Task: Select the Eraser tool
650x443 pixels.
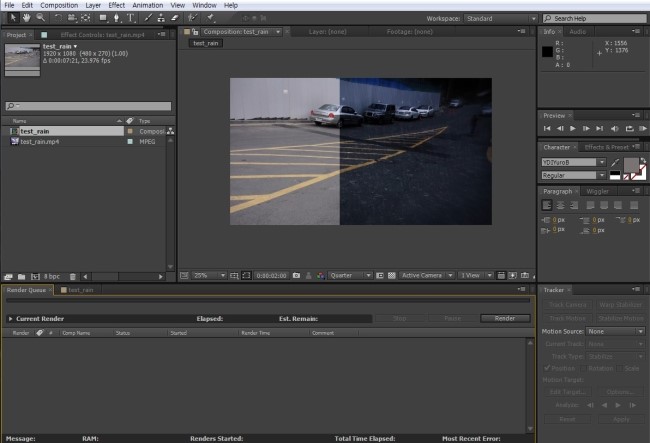Action: tap(175, 18)
